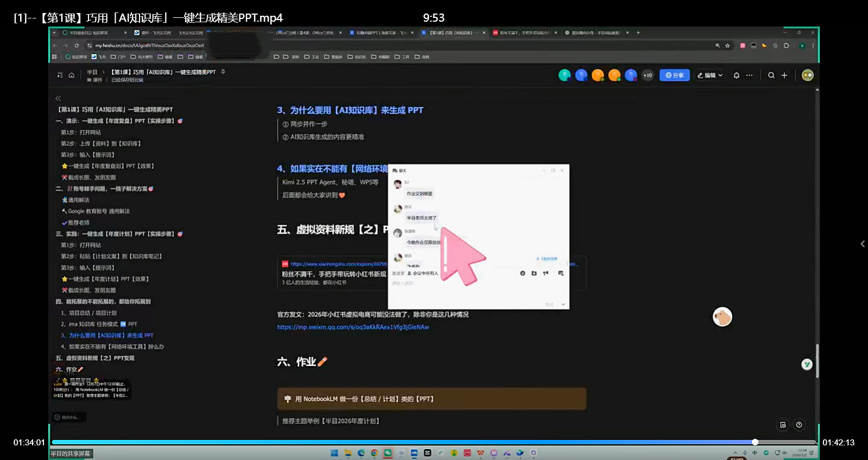Click the search magnifier in document header
Screen dimensions: 868x460
point(771,75)
